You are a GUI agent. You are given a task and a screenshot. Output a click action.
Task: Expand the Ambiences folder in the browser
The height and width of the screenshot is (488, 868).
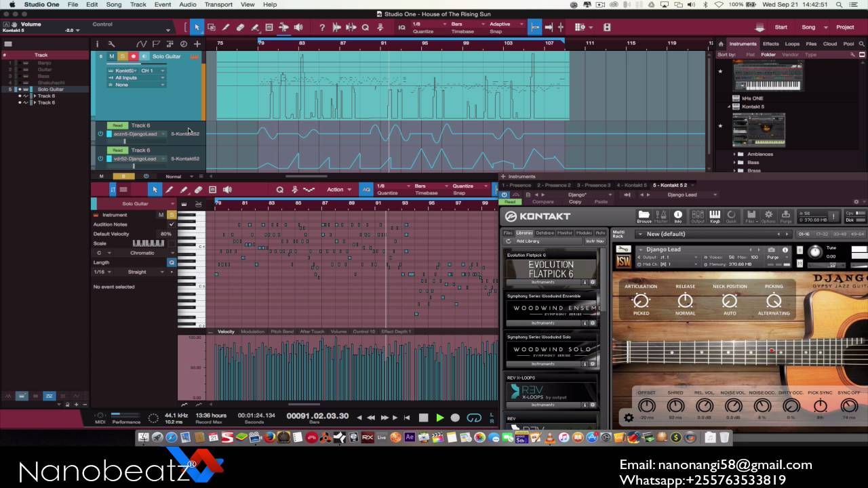click(734, 155)
